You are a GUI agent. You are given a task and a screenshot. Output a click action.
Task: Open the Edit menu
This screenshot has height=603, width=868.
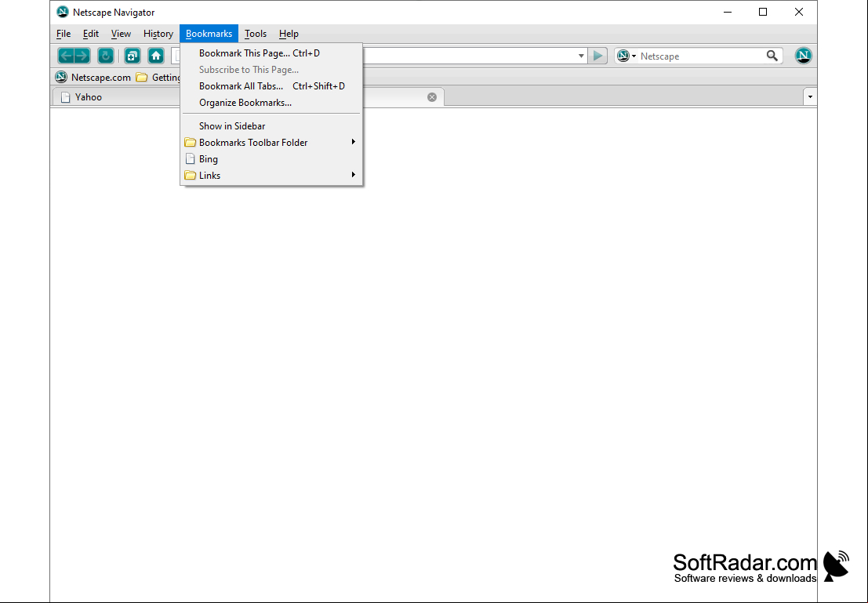click(91, 34)
